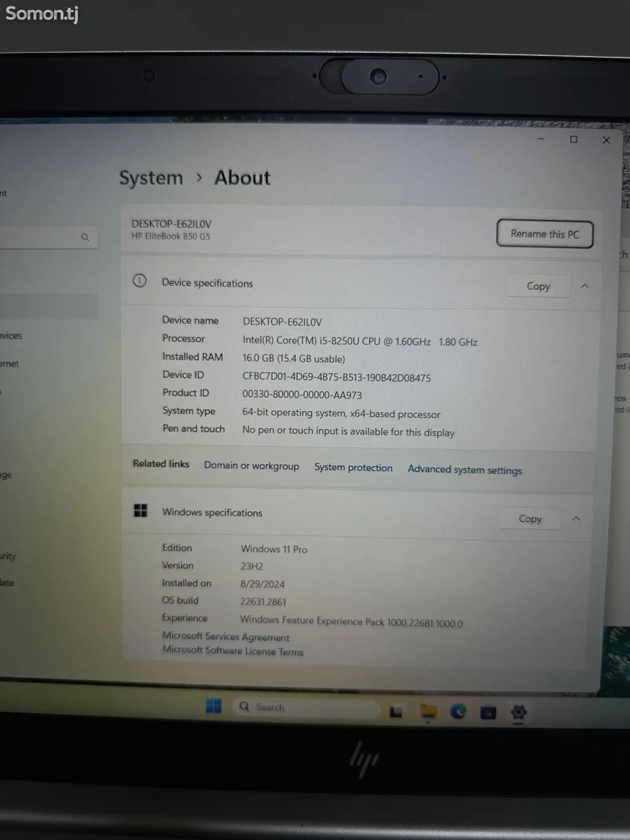Click the Experience value Feature Experience Pack
This screenshot has width=630, height=840.
coord(351,621)
